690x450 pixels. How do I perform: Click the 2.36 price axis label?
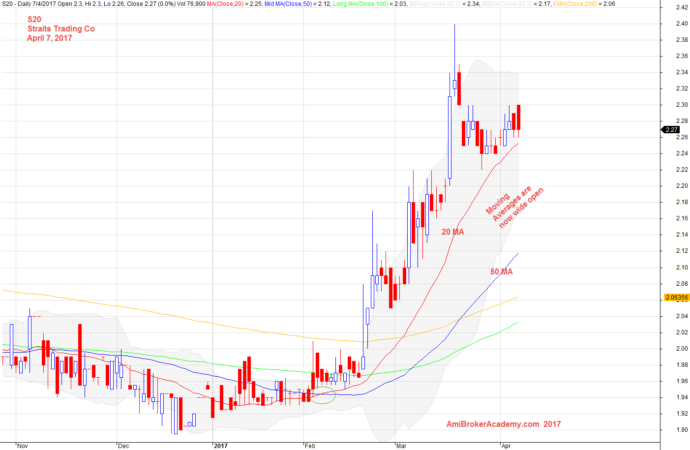coord(682,56)
